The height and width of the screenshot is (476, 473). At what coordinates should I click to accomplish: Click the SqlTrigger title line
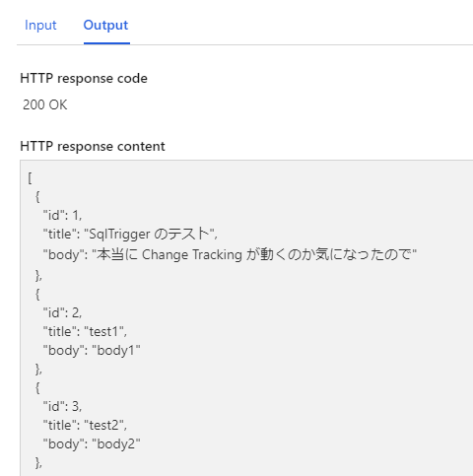[x=130, y=234]
